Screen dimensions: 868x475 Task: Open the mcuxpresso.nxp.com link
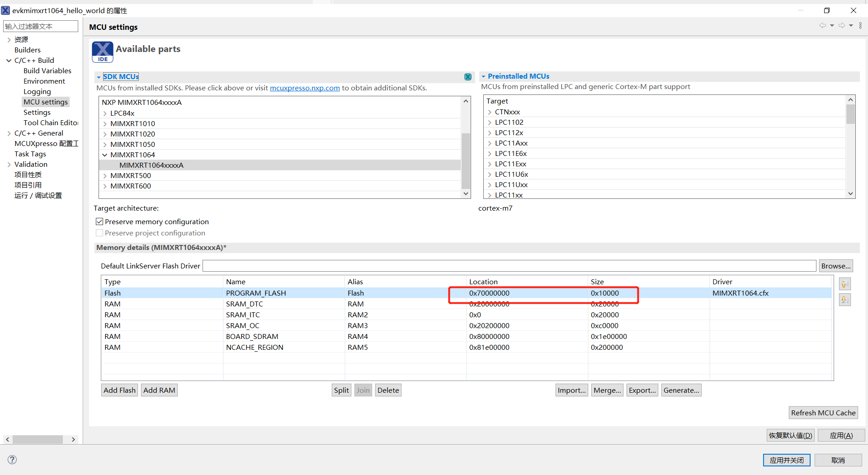(305, 88)
